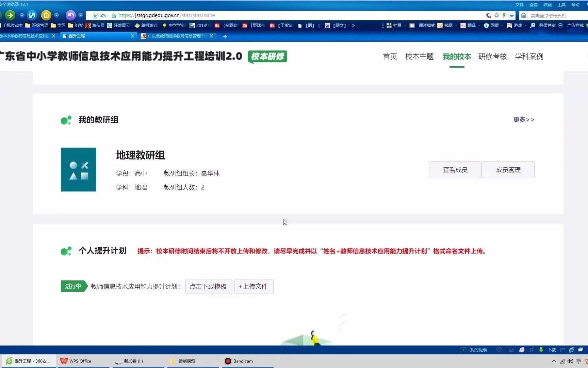Open the 游戏 game center
The width and height of the screenshot is (588, 368).
click(516, 26)
